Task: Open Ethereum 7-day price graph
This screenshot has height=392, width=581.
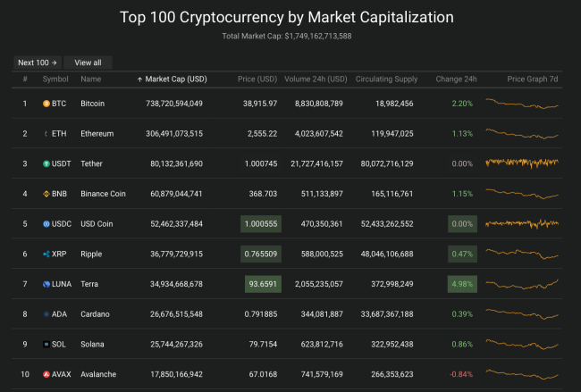Action: [522, 134]
